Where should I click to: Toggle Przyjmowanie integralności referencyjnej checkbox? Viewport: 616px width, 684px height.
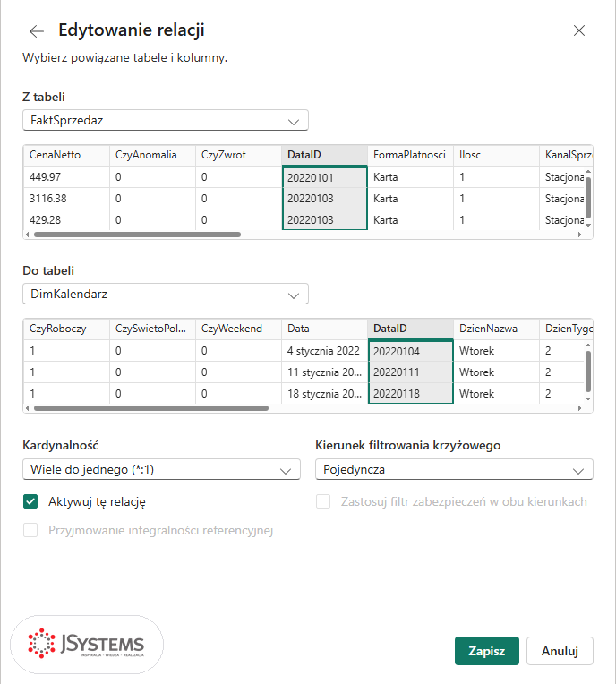pyautogui.click(x=30, y=530)
